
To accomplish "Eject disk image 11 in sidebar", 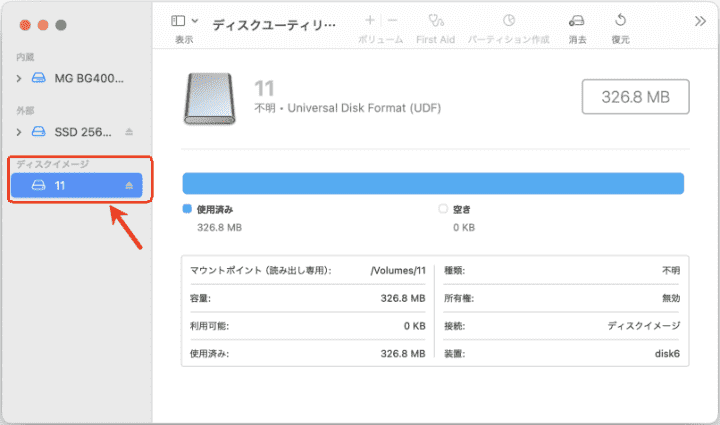I will click(x=128, y=186).
